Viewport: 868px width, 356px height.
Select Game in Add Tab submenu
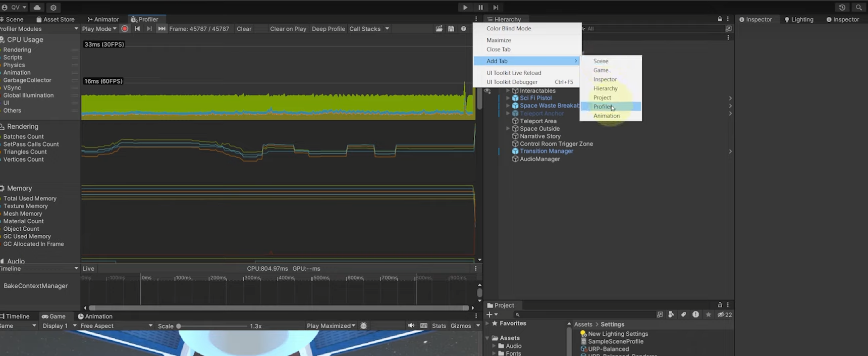click(611, 70)
